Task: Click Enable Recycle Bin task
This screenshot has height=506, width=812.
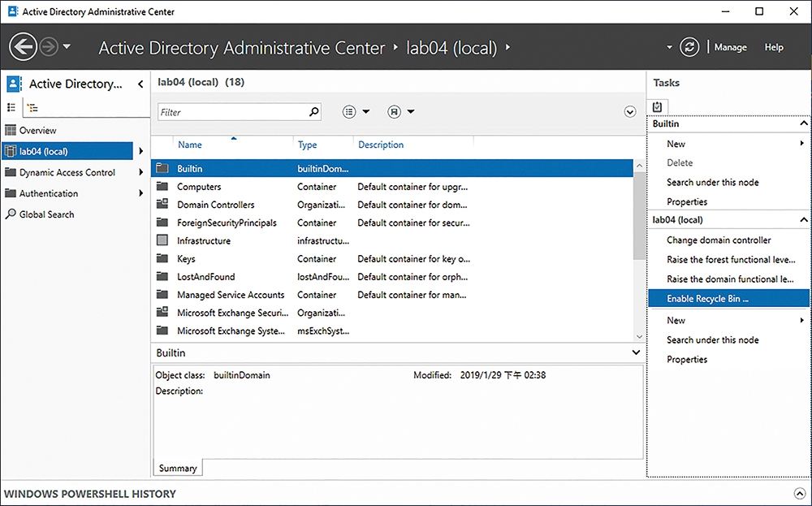Action: (x=728, y=298)
